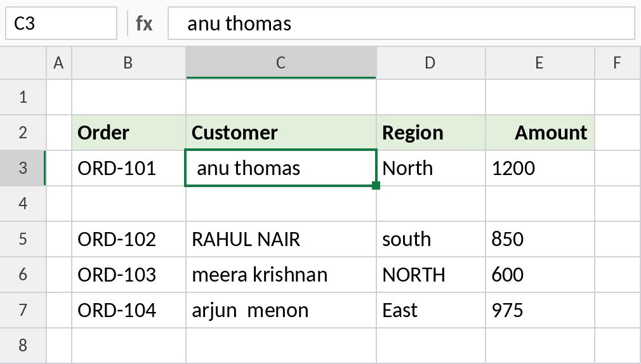
Task: Click cell containing ORD-102
Action: coord(129,240)
